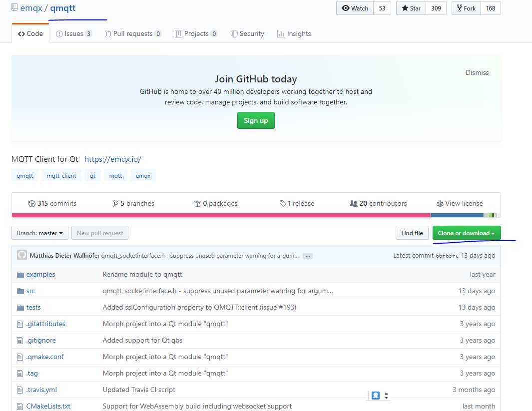
Task: Open the overlay widget options dots
Action: [x=387, y=396]
